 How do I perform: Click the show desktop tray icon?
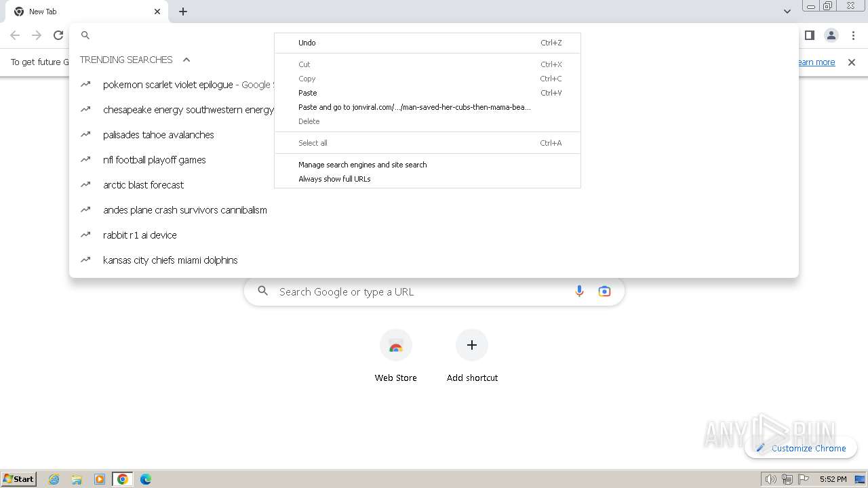tap(860, 479)
